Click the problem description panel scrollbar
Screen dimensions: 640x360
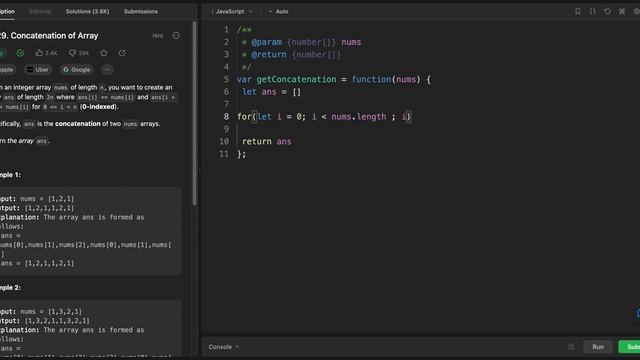(195, 113)
